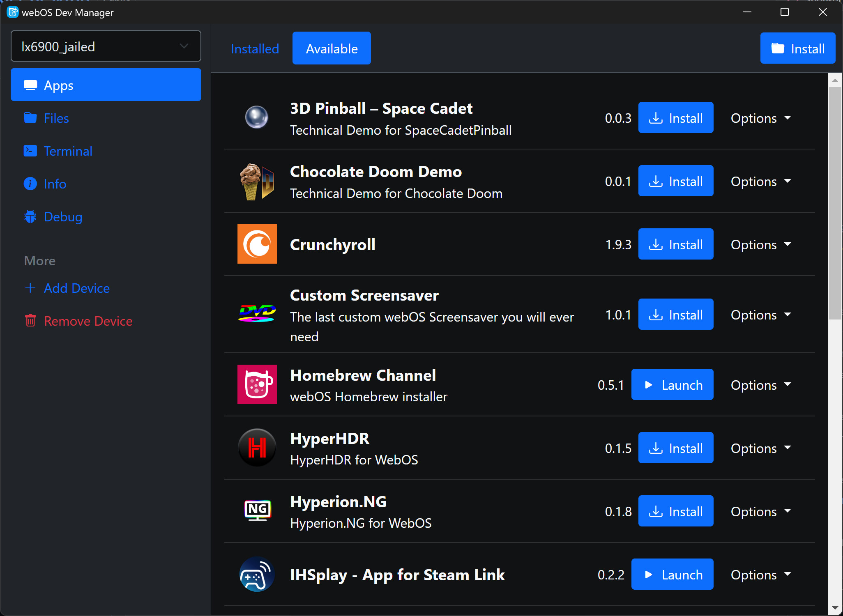Install Custom Screensaver
The height and width of the screenshot is (616, 843).
[676, 315]
